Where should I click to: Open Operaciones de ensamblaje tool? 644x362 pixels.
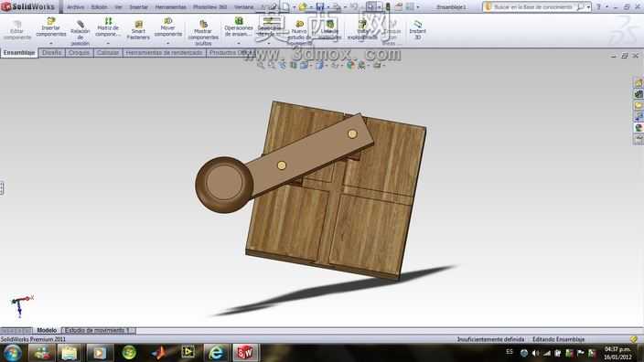239,27
